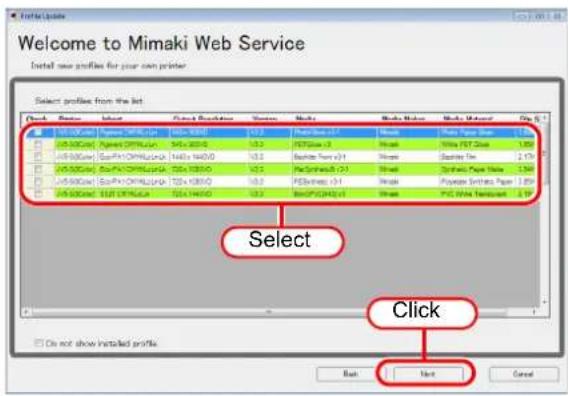The width and height of the screenshot is (568, 396).
Task: Sort by the Output Resolution column header
Action: [x=203, y=119]
